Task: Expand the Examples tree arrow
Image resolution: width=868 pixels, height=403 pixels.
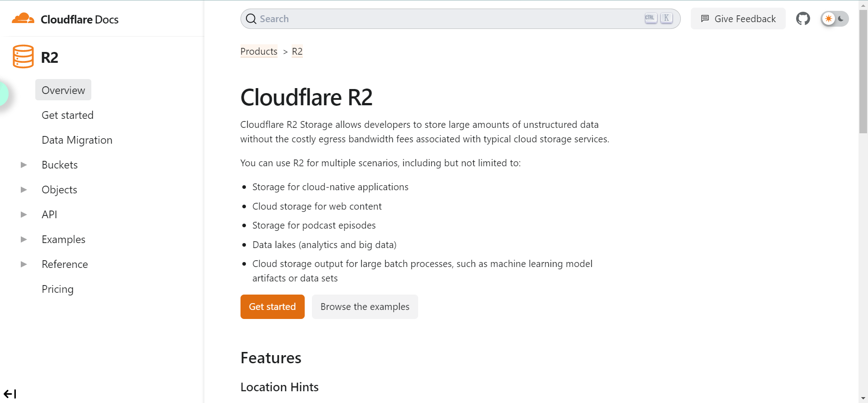Action: tap(24, 239)
